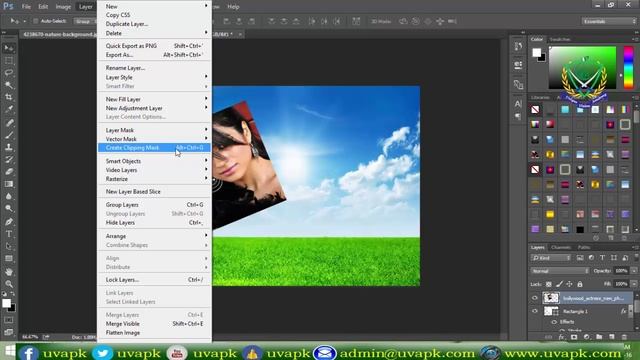This screenshot has width=640, height=360.
Task: Click the add layer mask icon
Action: pos(574,337)
